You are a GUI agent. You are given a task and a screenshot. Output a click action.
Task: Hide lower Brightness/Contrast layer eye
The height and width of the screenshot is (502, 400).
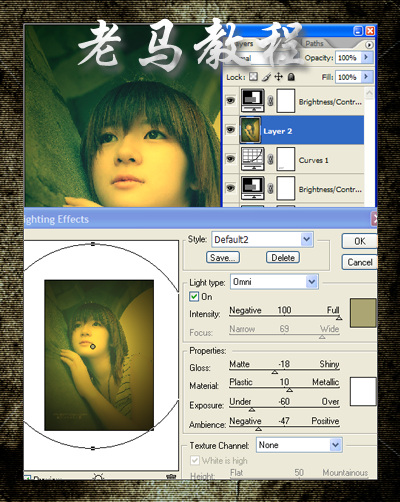pos(230,188)
